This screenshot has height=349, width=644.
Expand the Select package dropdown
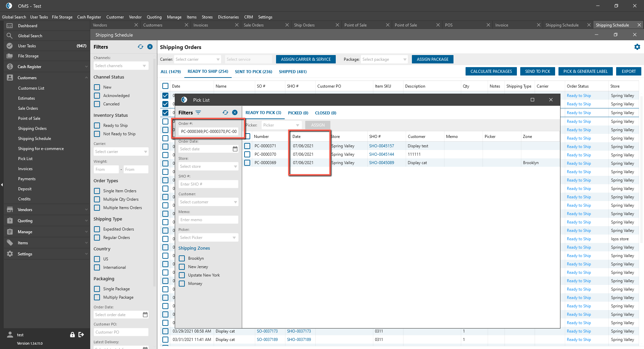pos(384,59)
